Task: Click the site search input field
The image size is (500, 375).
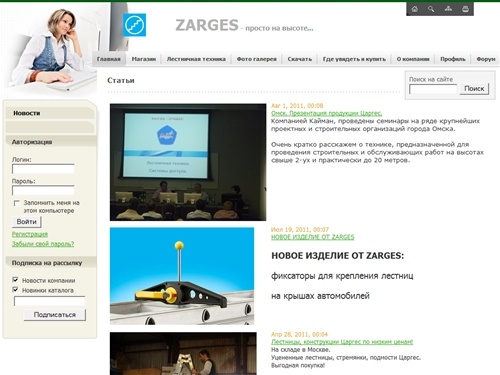Action: click(433, 89)
